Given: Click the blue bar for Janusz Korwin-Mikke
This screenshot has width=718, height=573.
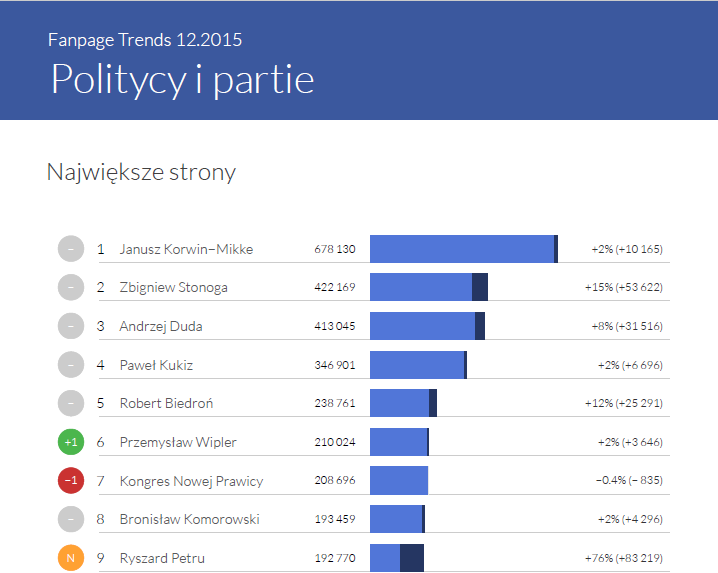Looking at the screenshot, I should tap(461, 249).
